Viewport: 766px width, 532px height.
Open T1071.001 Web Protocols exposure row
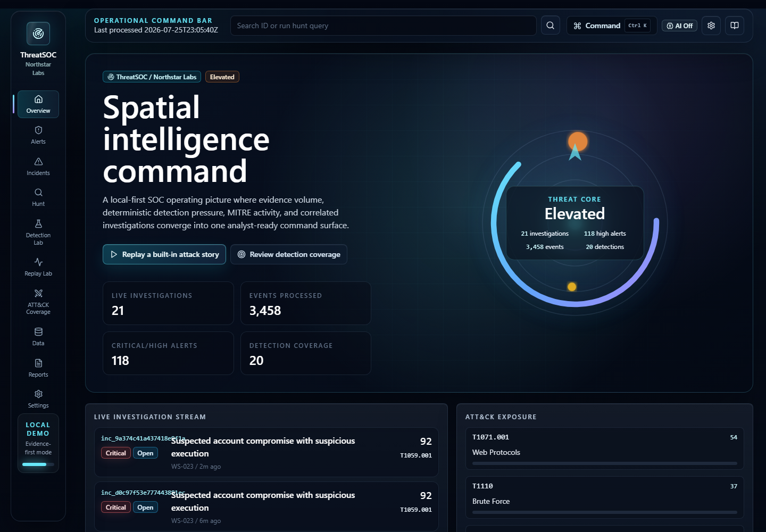(x=605, y=448)
